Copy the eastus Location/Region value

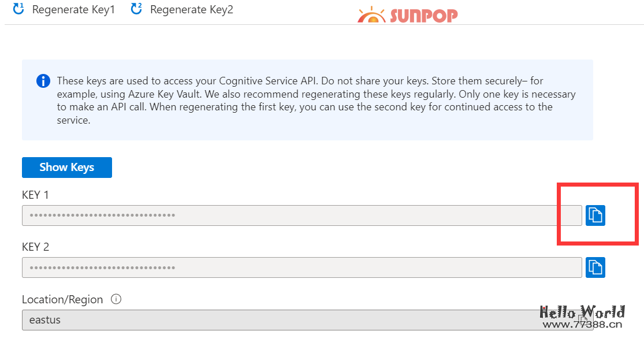pyautogui.click(x=584, y=319)
